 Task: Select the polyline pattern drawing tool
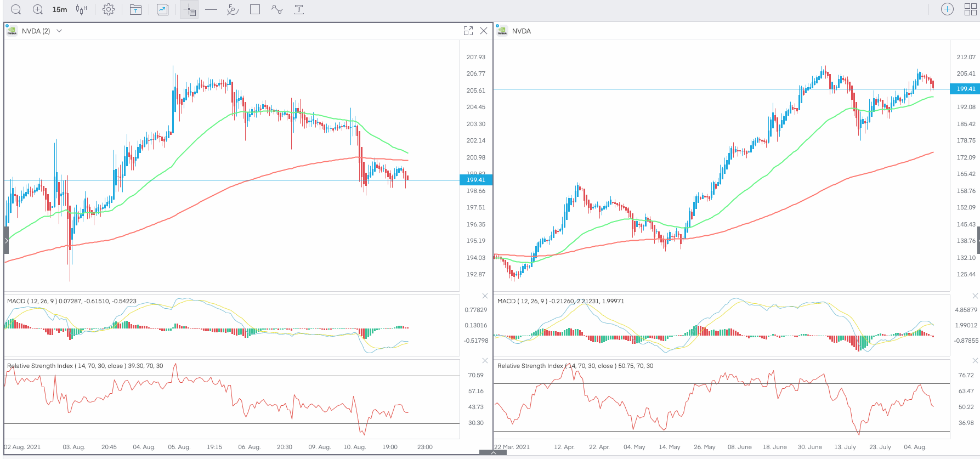pyautogui.click(x=277, y=9)
